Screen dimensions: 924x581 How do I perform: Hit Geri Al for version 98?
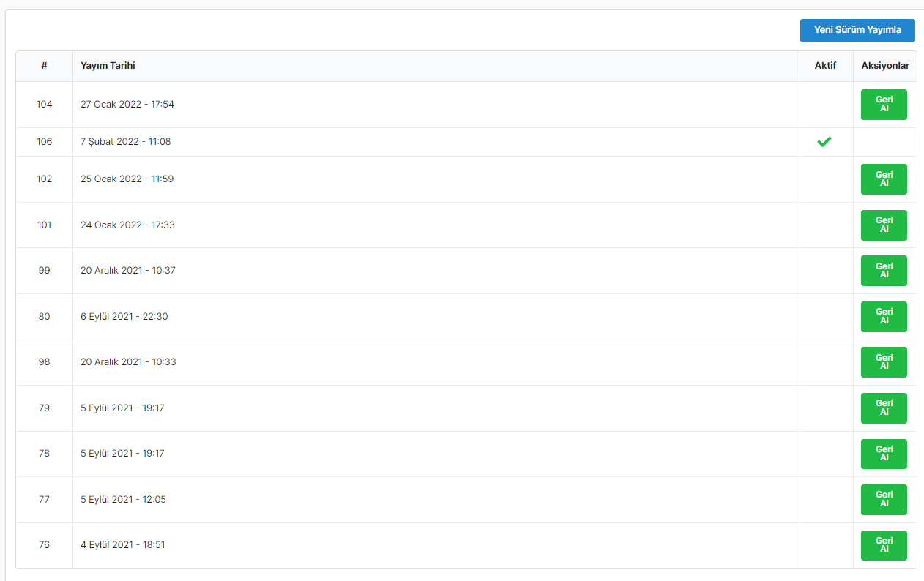(x=884, y=362)
